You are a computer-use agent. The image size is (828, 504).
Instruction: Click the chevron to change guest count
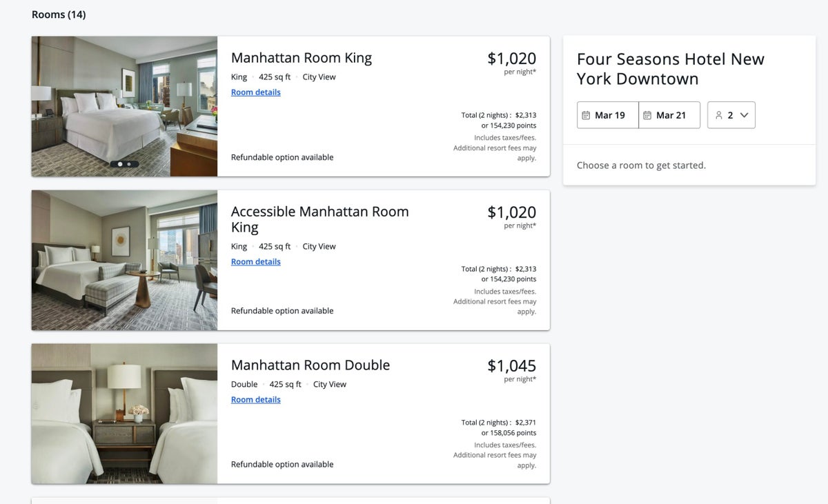coord(742,115)
